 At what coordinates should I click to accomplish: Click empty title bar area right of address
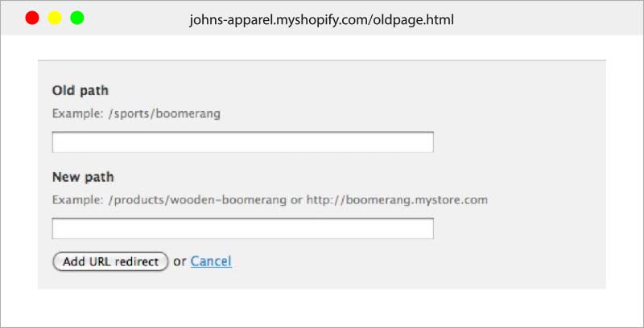coord(547,18)
